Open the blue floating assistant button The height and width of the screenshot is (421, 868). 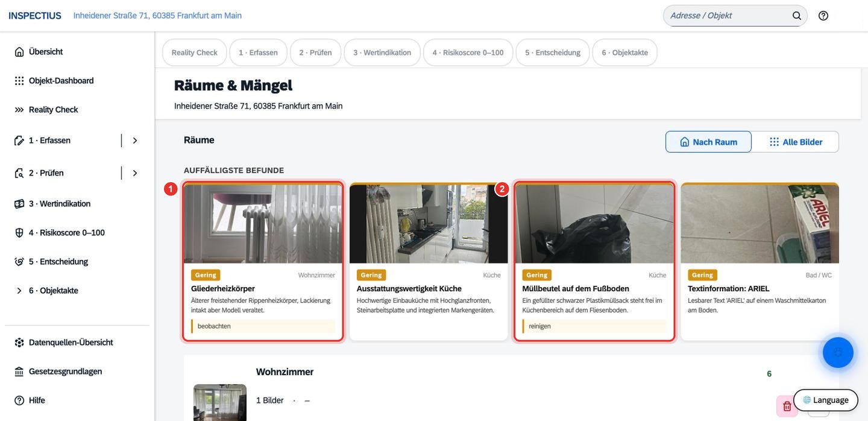(x=838, y=353)
